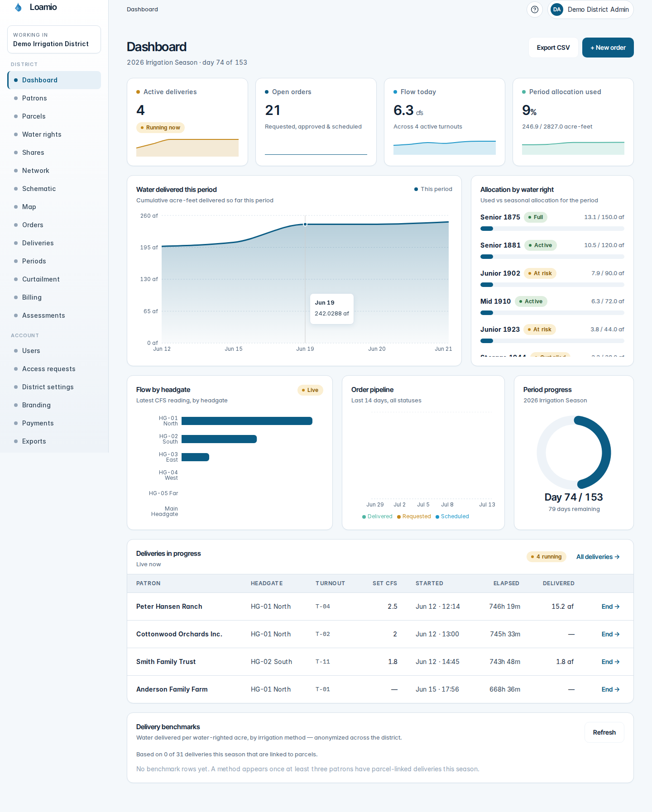652x812 pixels.
Task: Toggle the Scheduled legend in Order pipeline
Action: click(x=452, y=516)
